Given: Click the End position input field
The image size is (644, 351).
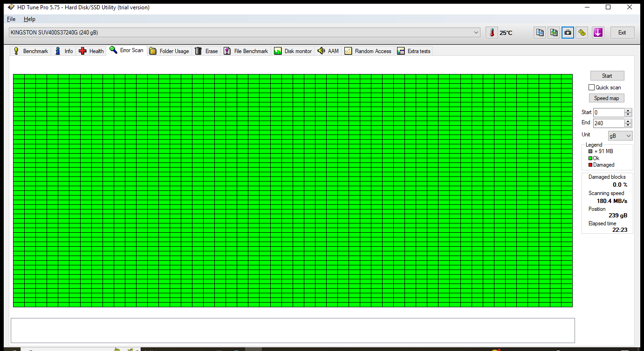Looking at the screenshot, I should [609, 123].
